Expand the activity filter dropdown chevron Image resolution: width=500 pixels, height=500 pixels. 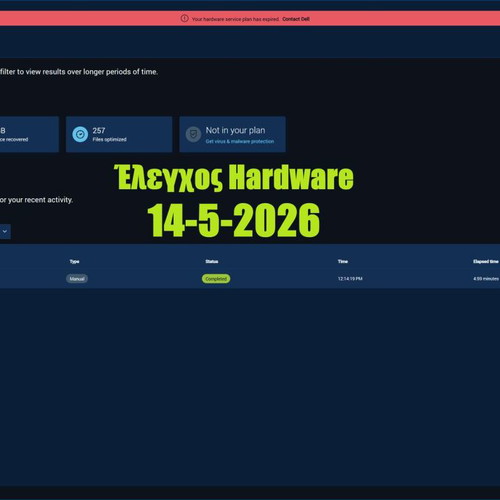pos(5,231)
